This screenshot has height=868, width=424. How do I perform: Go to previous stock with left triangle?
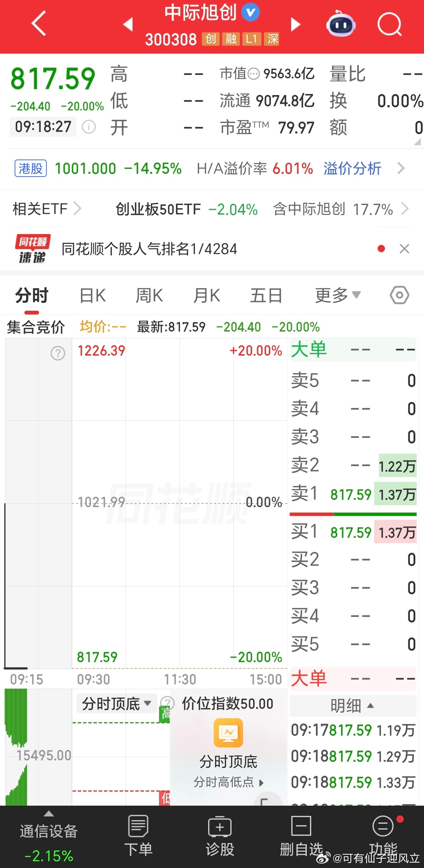(x=128, y=24)
